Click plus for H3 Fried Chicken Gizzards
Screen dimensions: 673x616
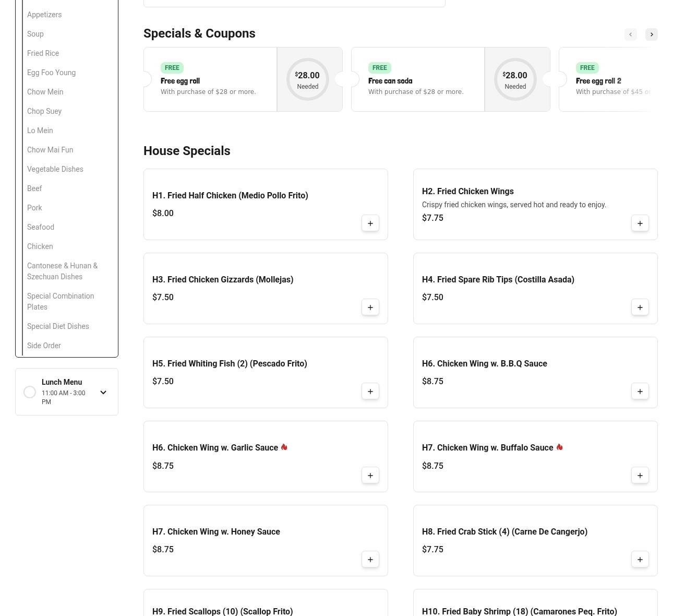(370, 307)
